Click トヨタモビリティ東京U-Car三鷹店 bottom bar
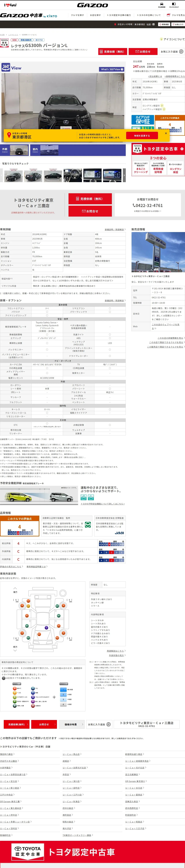The image size is (185, 868). click(147, 724)
